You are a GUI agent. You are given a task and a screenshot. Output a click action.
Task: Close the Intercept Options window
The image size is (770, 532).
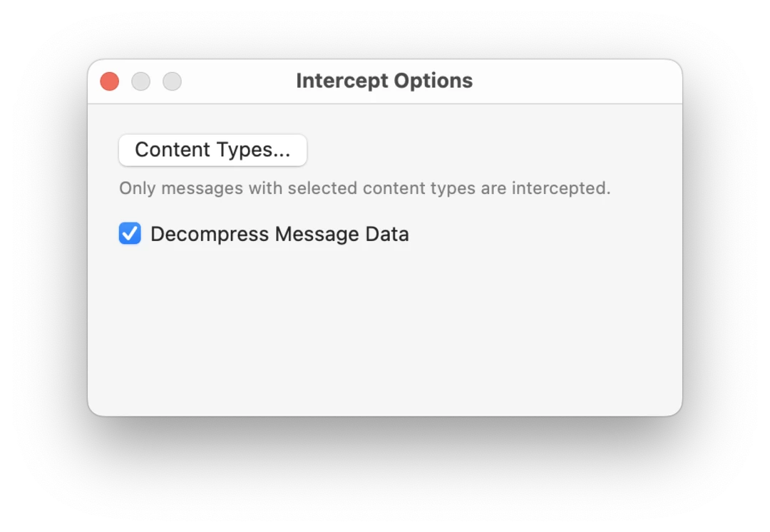click(110, 81)
